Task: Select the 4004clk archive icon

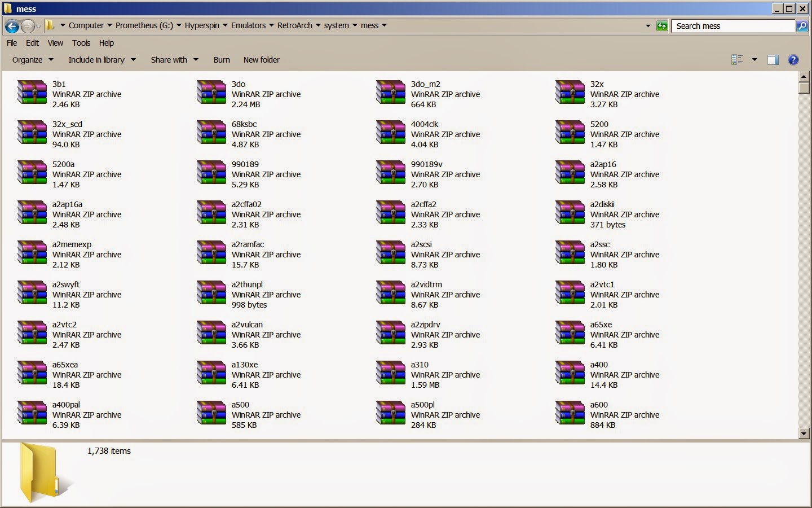Action: tap(391, 133)
